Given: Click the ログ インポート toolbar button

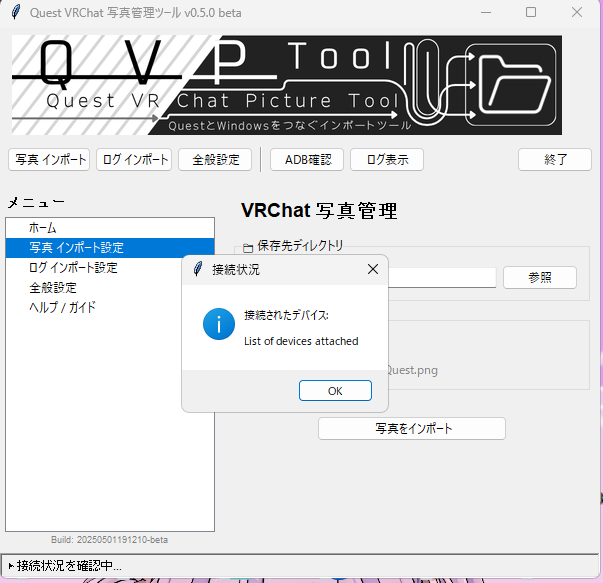Looking at the screenshot, I should pyautogui.click(x=134, y=159).
